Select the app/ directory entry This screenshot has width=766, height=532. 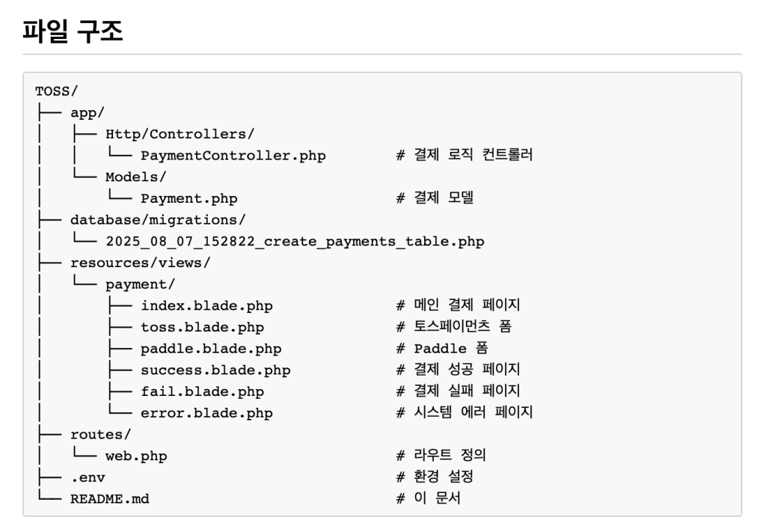coord(88,113)
